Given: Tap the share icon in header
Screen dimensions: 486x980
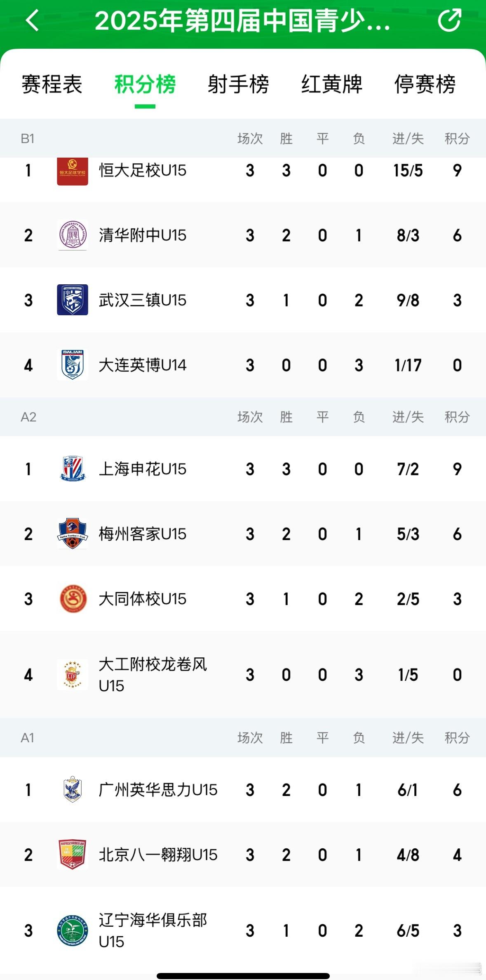Looking at the screenshot, I should [x=449, y=20].
